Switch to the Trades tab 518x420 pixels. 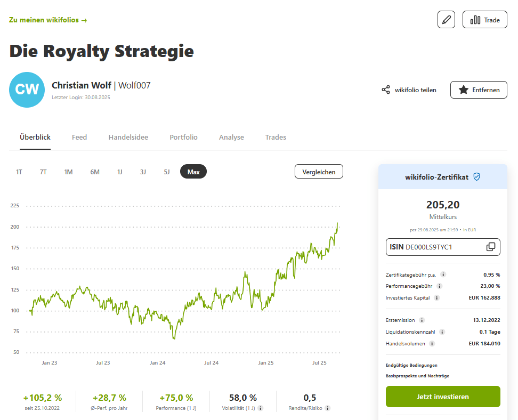276,137
